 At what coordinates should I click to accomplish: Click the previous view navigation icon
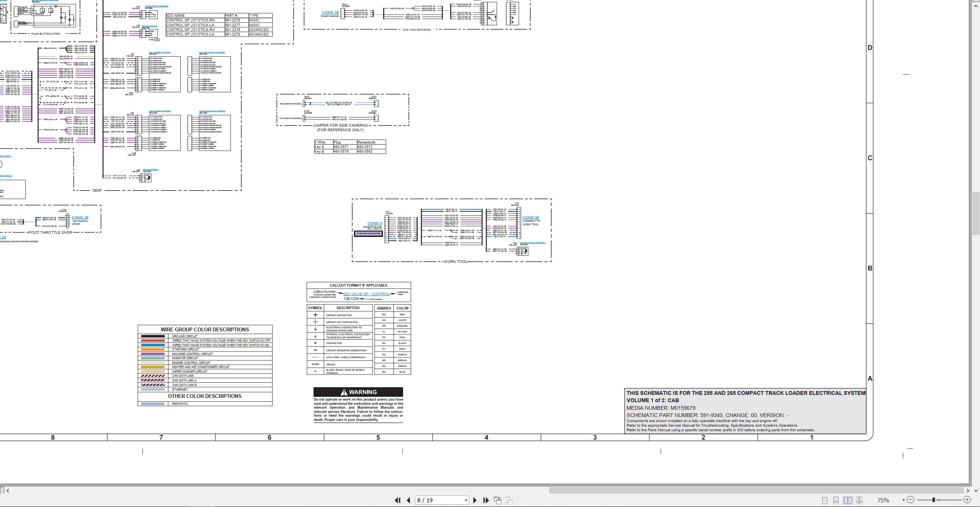[x=498, y=500]
